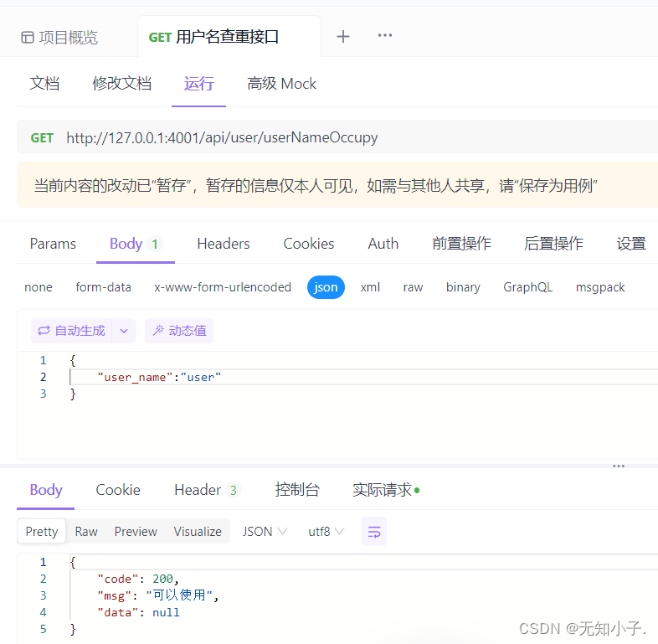Select the request Body tab
This screenshot has height=644, width=658.
(135, 244)
